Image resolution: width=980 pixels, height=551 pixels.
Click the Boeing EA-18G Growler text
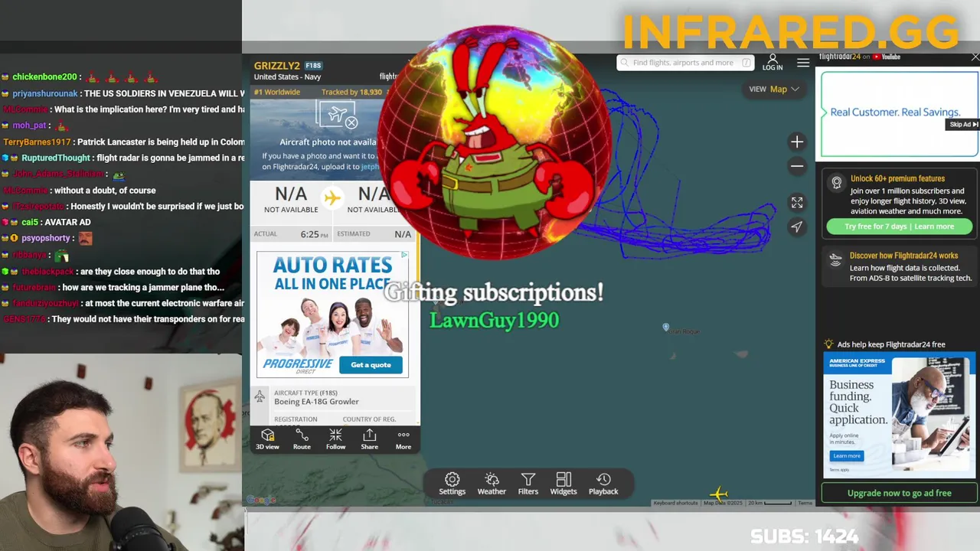point(316,402)
